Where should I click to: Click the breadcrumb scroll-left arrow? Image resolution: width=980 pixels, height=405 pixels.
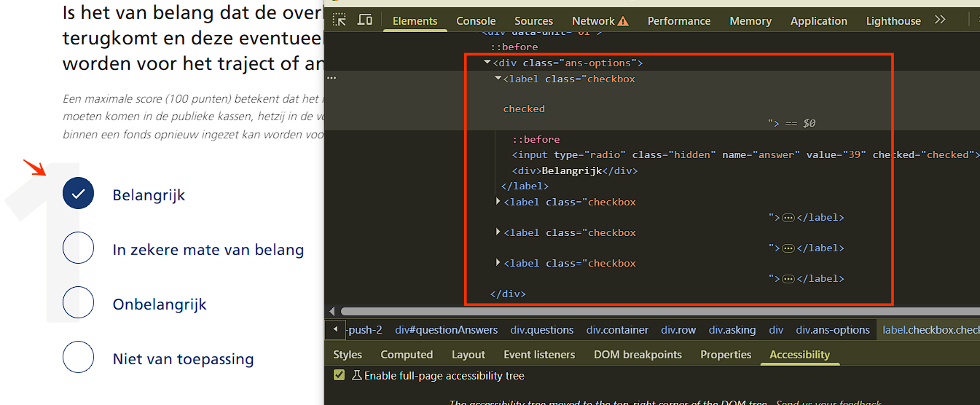pyautogui.click(x=334, y=329)
